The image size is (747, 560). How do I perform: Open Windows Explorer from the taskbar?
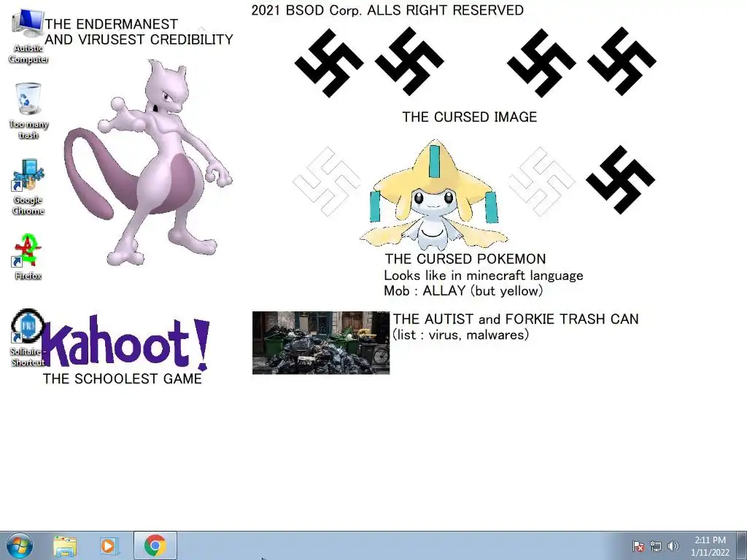click(65, 545)
